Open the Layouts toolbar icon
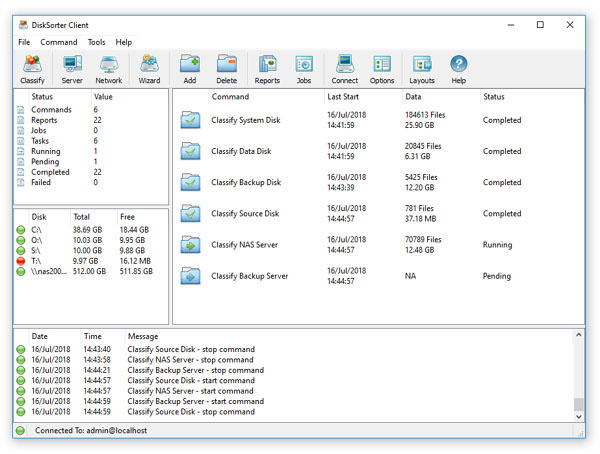600x454 pixels. pyautogui.click(x=422, y=69)
